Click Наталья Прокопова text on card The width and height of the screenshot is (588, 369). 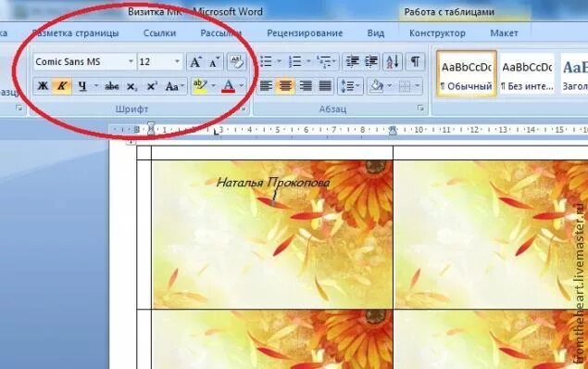pos(273,183)
